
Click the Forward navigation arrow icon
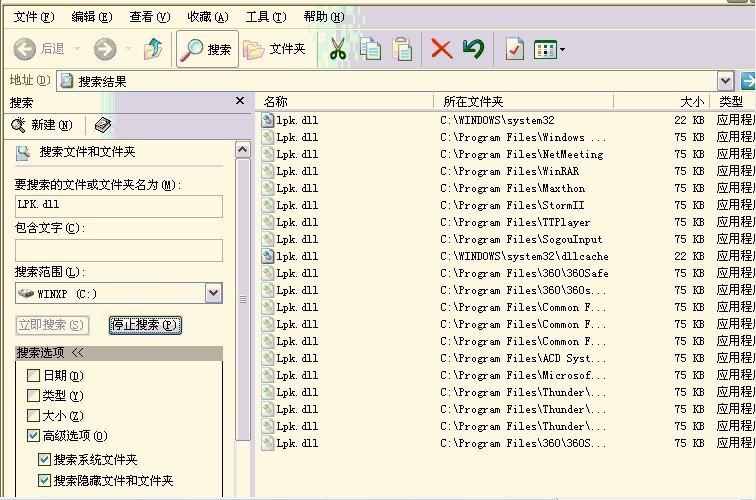click(105, 49)
